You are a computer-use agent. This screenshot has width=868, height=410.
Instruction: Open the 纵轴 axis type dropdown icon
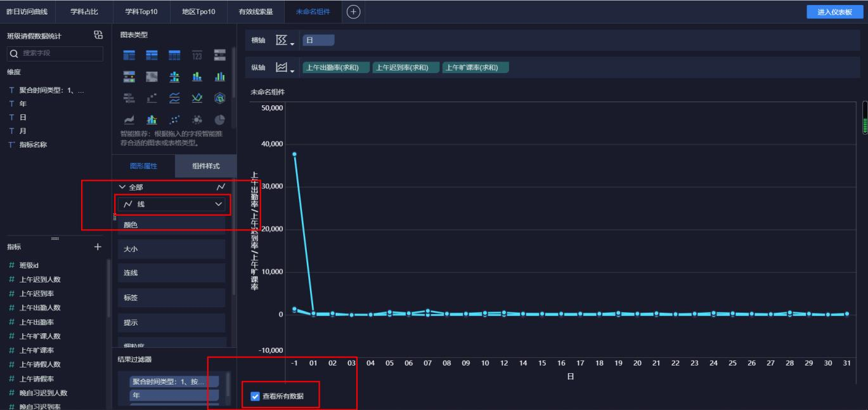[285, 67]
